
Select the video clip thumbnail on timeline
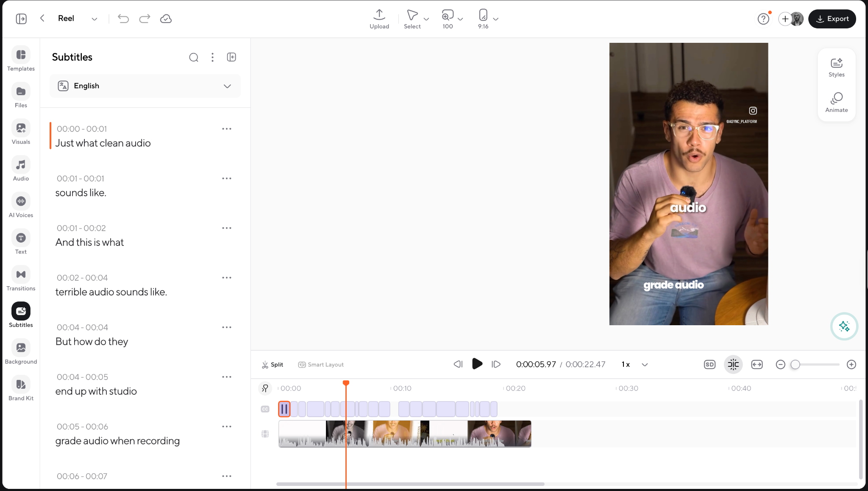tap(405, 434)
